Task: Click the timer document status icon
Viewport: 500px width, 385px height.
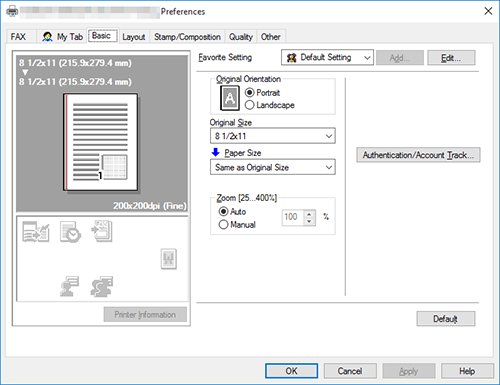Action: pos(70,232)
